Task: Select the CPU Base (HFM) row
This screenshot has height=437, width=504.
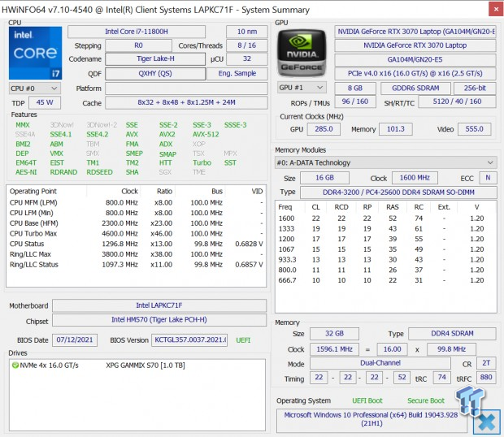Action: tap(137, 223)
